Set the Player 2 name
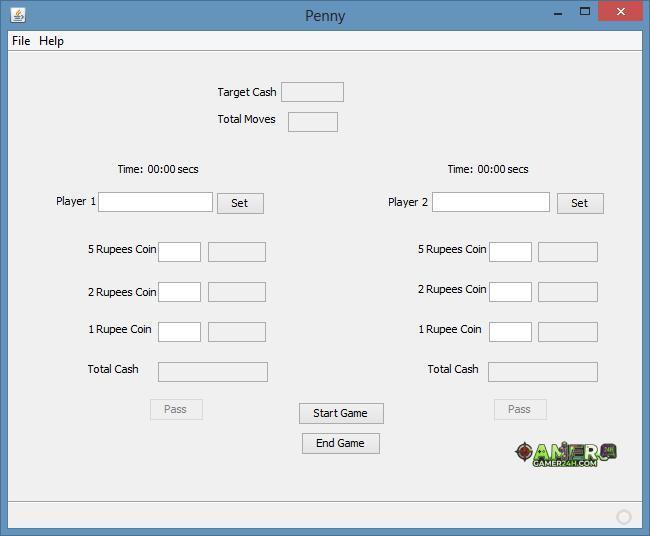650x536 pixels. (580, 203)
